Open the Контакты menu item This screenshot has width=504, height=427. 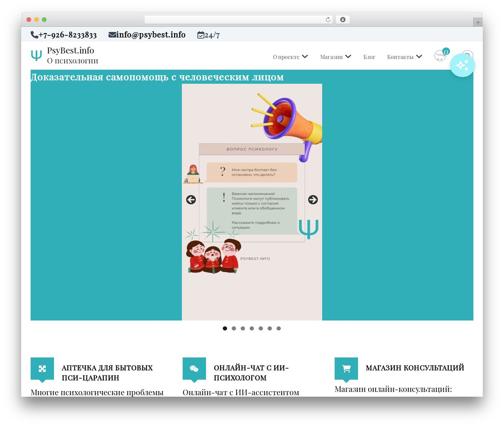pos(400,57)
